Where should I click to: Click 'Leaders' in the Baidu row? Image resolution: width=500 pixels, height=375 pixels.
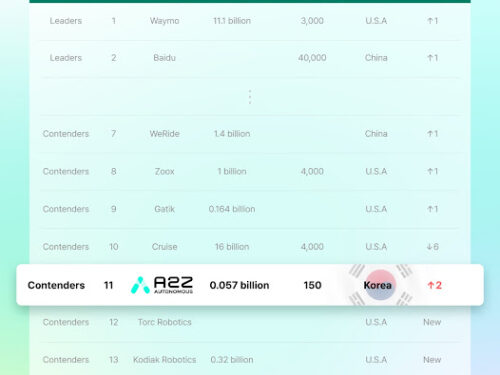pyautogui.click(x=66, y=58)
